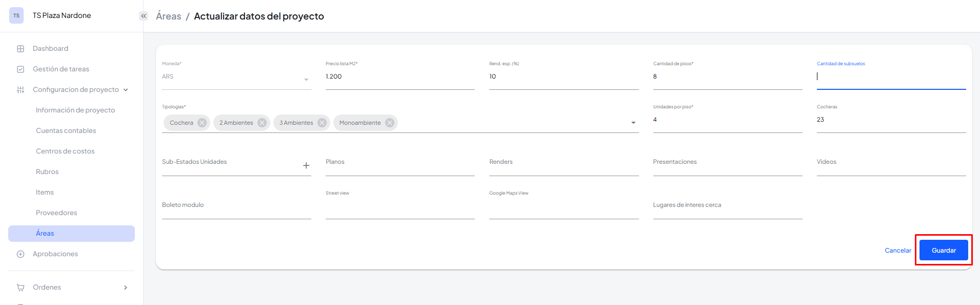Add a Sub-Estados Unidades entry with plus icon

(x=306, y=165)
